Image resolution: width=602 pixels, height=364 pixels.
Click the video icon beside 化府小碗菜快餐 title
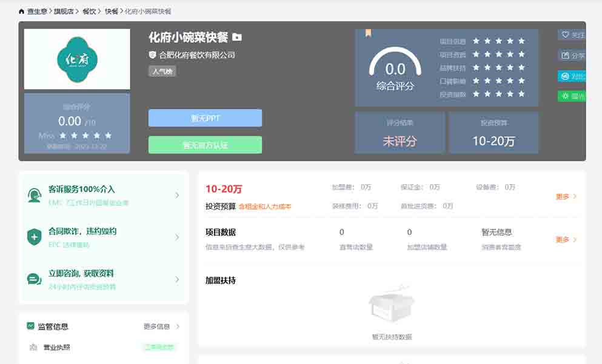pyautogui.click(x=237, y=38)
